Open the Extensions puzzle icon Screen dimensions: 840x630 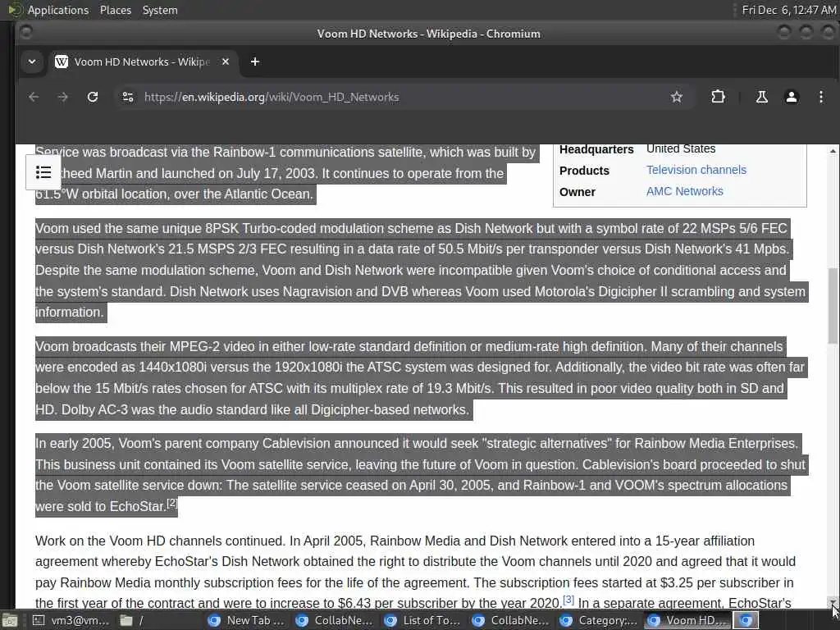tap(718, 97)
